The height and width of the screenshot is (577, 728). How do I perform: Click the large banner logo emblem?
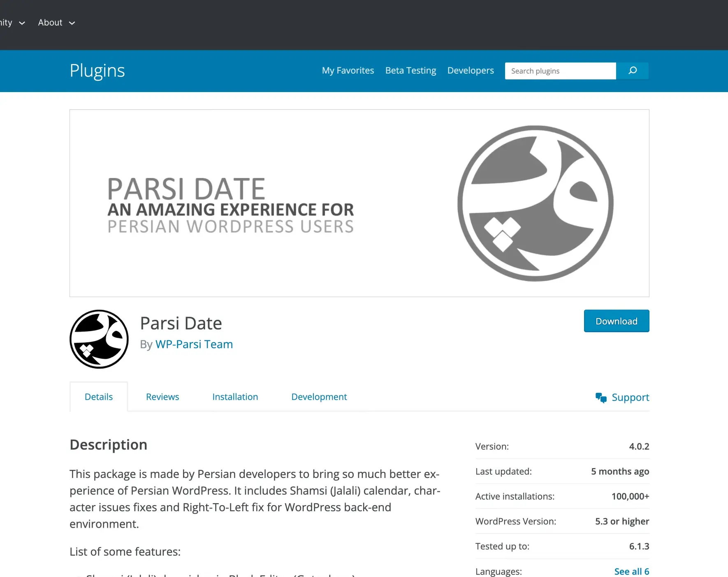[x=535, y=203]
